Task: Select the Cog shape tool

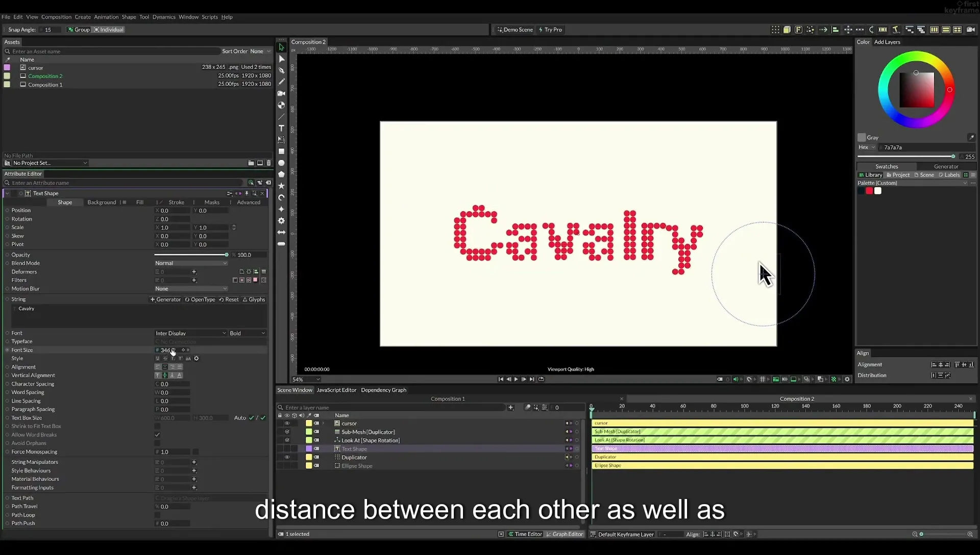Action: point(281,221)
